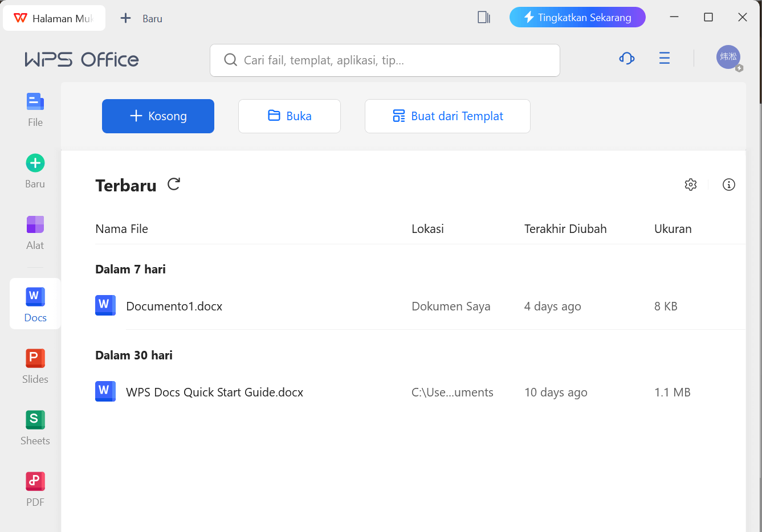Screen dimensions: 762x532
Task: Refresh the Terbaru file list
Action: coord(173,184)
